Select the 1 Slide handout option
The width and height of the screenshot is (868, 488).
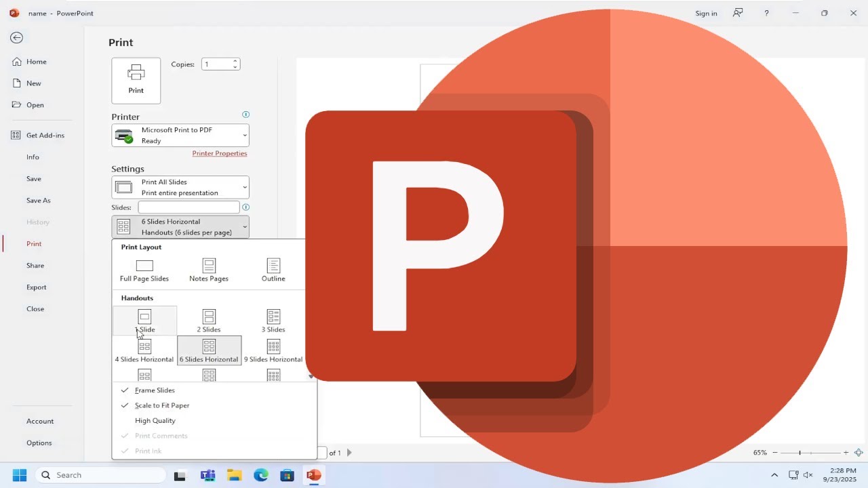tap(144, 321)
